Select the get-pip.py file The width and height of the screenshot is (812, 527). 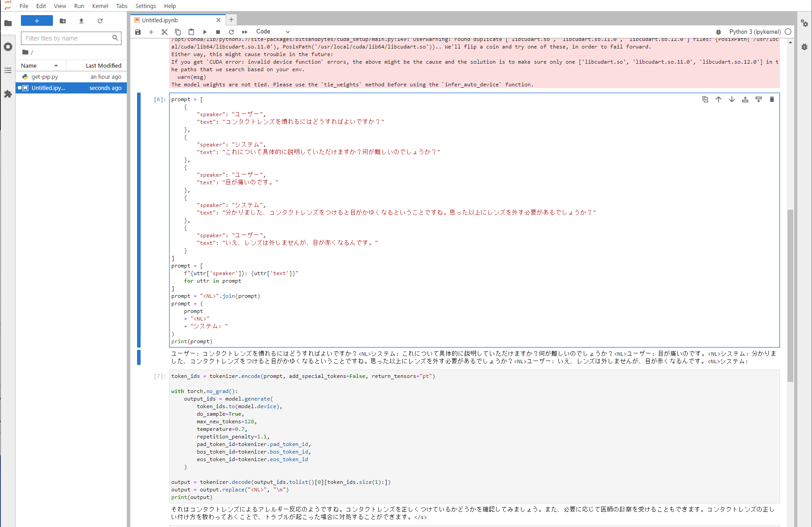point(71,77)
